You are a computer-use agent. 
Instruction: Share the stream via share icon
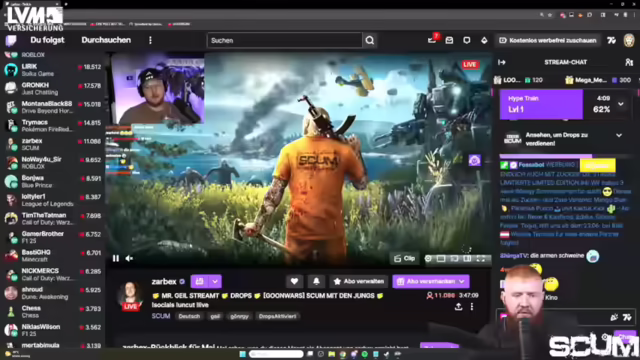tap(459, 307)
